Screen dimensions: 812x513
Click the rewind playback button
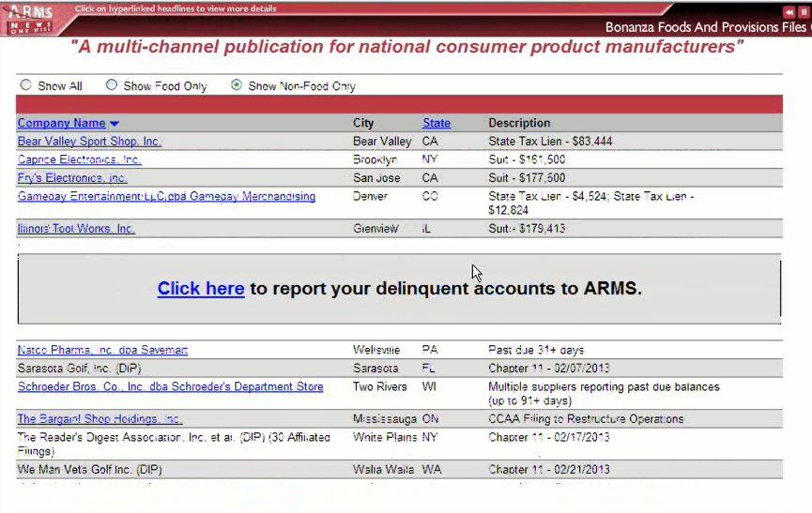[x=789, y=12]
